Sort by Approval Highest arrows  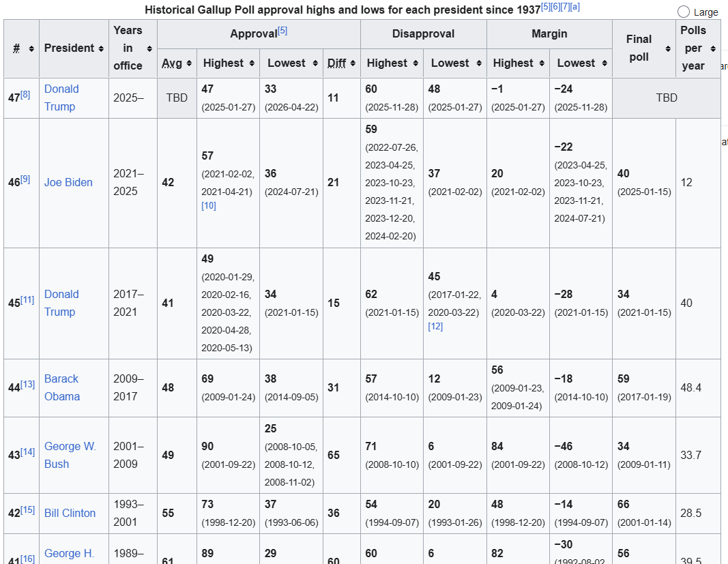tap(252, 63)
